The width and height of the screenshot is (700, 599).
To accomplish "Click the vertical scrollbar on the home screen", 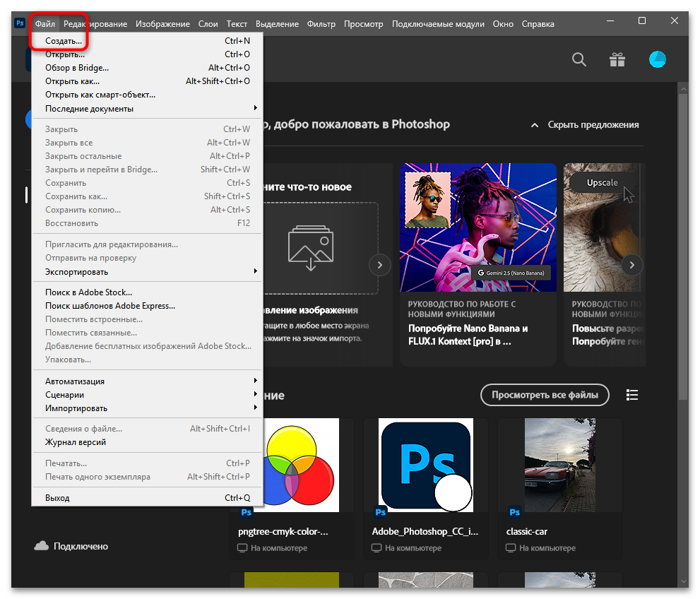I will pyautogui.click(x=683, y=247).
